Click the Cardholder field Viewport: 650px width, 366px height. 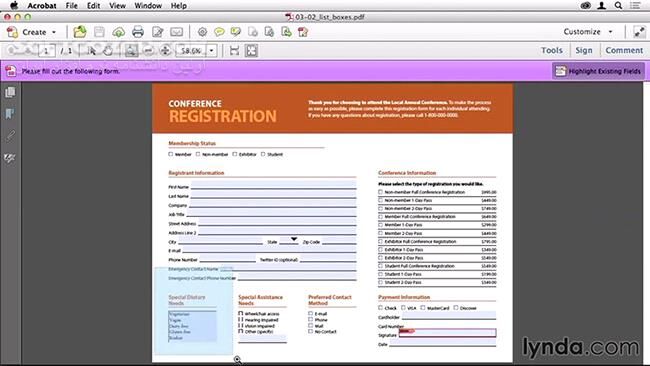point(449,315)
